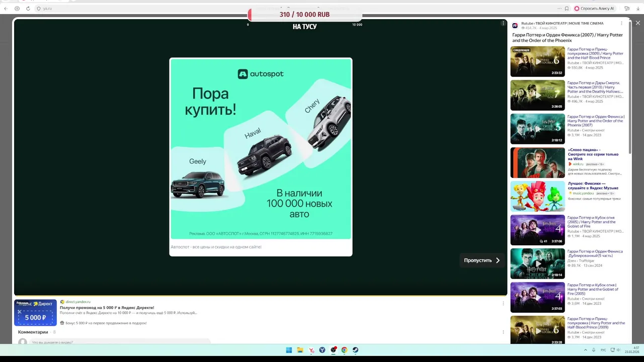Image resolution: width=644 pixels, height=362 pixels.
Task: Open 'Гарри Поттер и Дары Смерти' video title
Action: tap(595, 87)
